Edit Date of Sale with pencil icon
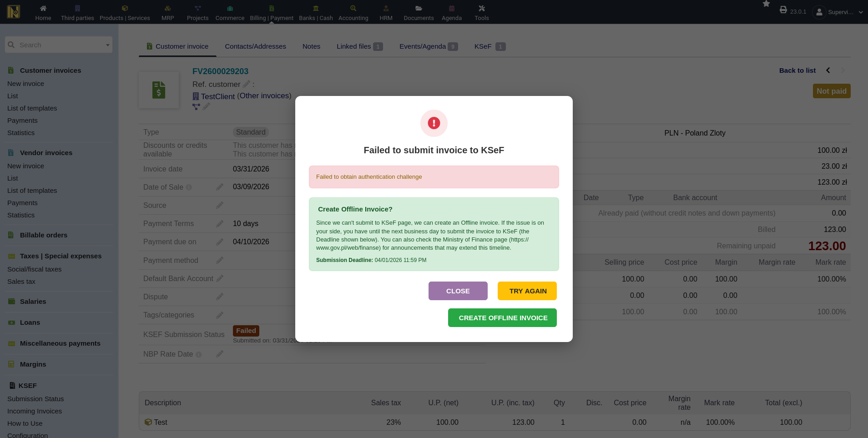This screenshot has height=438, width=868. click(x=220, y=187)
